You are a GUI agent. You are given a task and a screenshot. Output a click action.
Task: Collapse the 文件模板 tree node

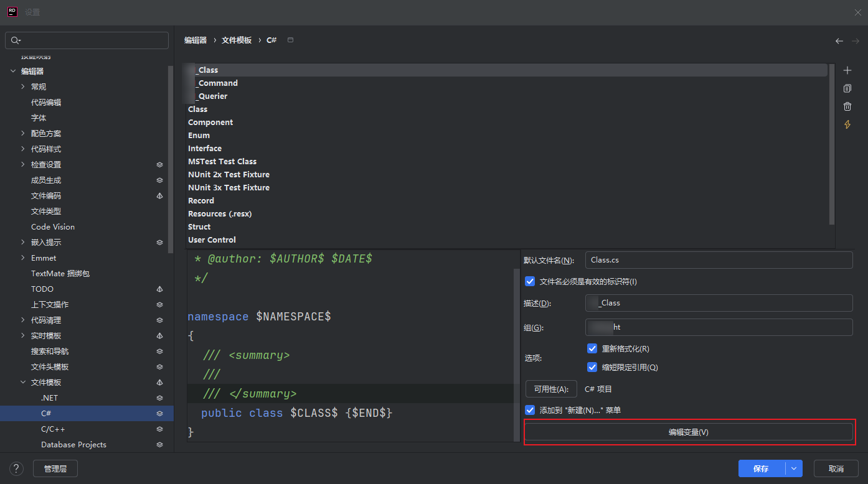coord(23,383)
